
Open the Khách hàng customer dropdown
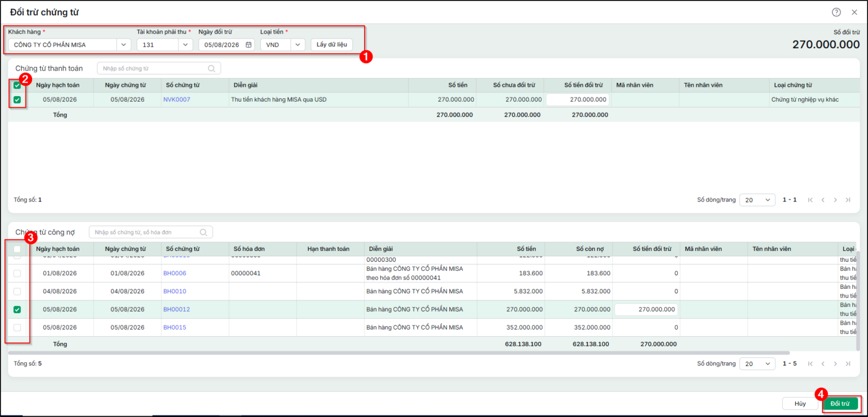[x=124, y=45]
